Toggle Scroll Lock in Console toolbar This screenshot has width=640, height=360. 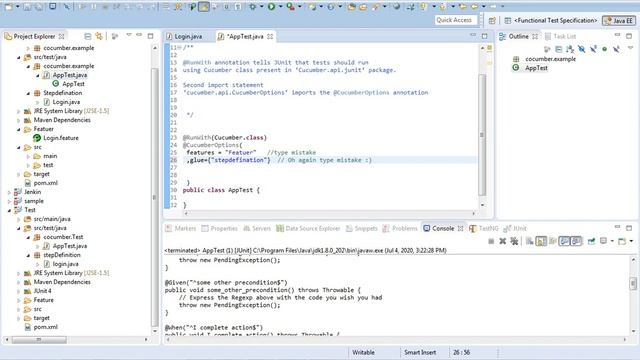[x=541, y=241]
